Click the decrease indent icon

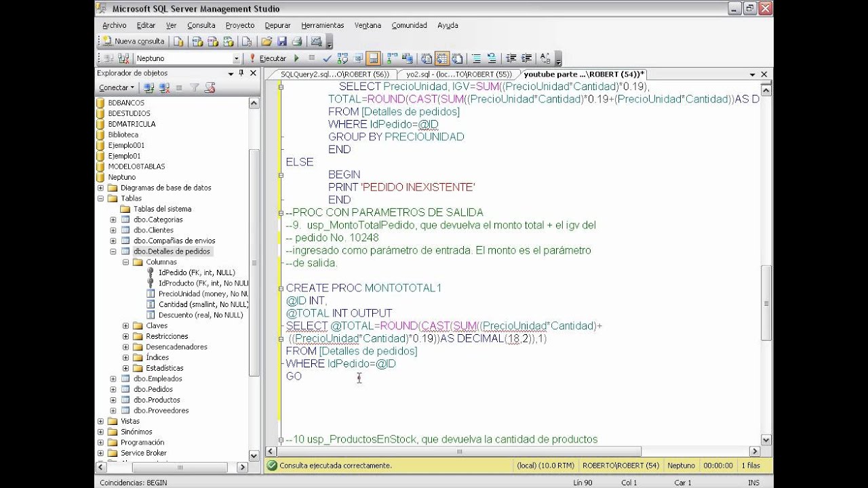[x=511, y=59]
